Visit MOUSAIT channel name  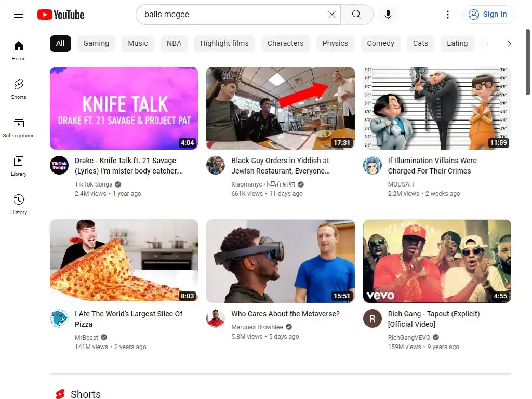[401, 184]
